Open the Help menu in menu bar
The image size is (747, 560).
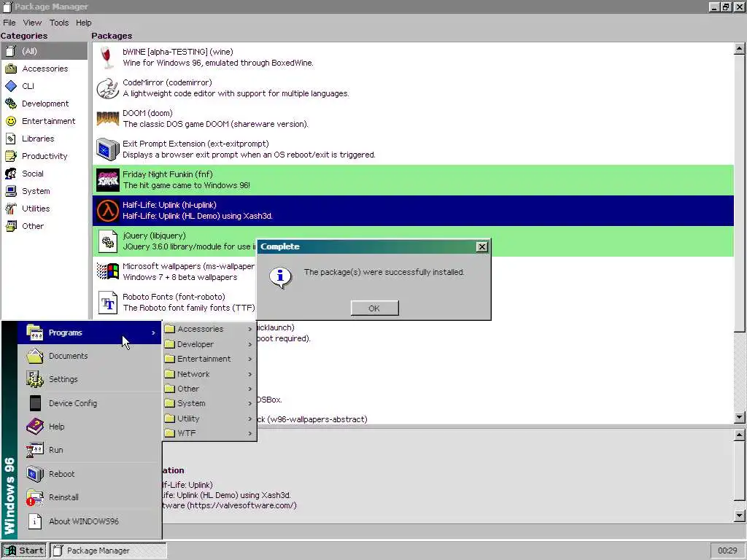coord(83,23)
